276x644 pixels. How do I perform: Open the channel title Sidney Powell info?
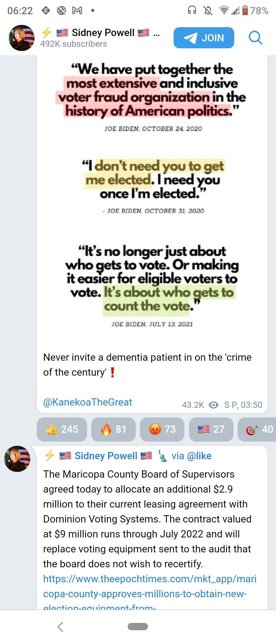(x=103, y=33)
